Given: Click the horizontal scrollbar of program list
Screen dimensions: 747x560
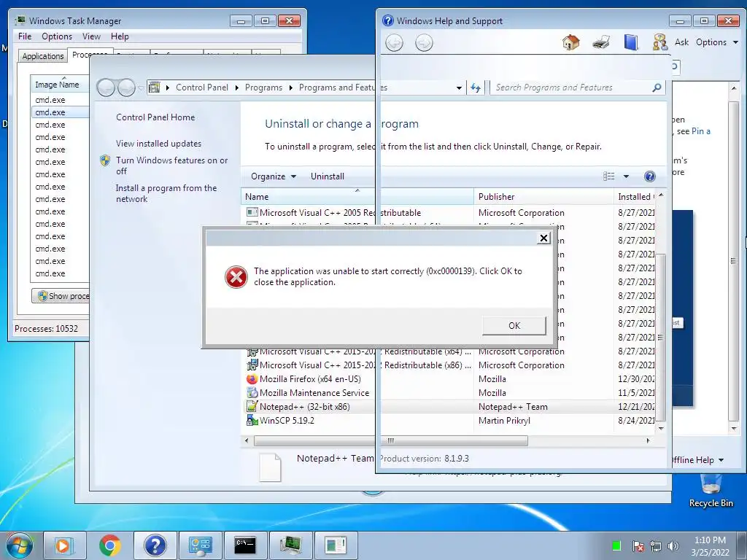Looking at the screenshot, I should click(391, 441).
